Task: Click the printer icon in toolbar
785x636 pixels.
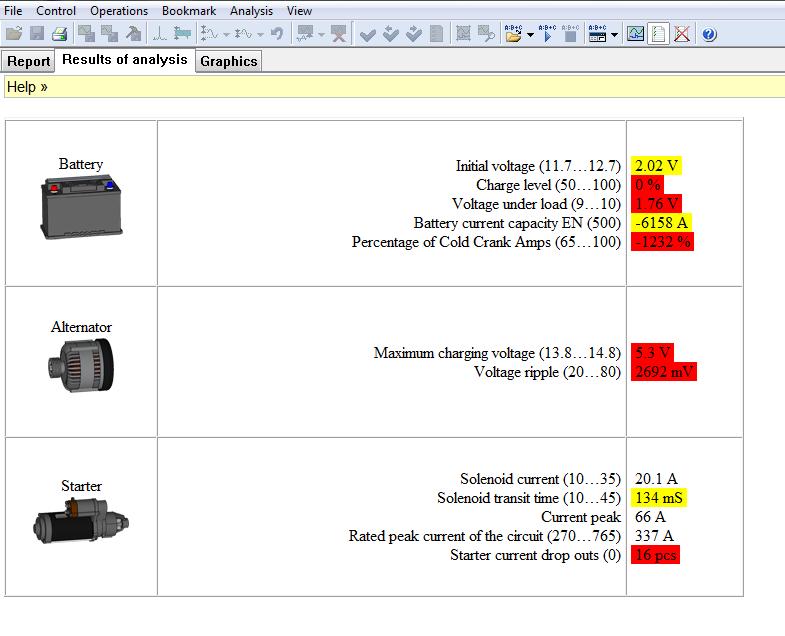Action: 59,34
